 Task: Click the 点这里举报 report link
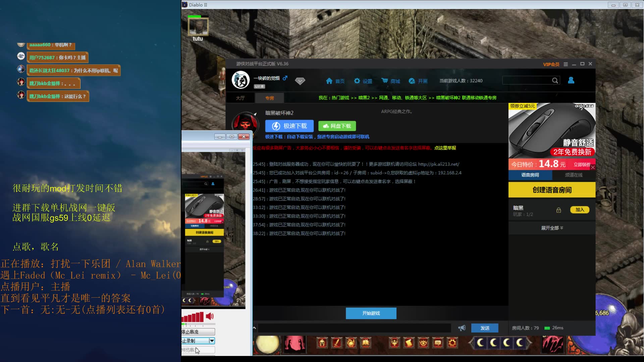click(x=445, y=148)
